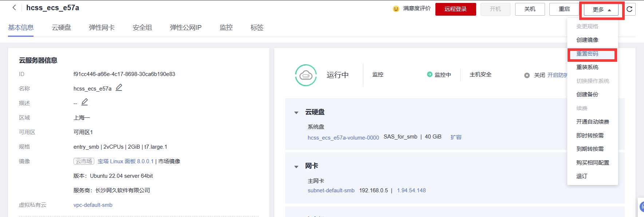This screenshot has height=217, width=644.
Task: Select 购买相同配置 in the menu
Action: [593, 162]
